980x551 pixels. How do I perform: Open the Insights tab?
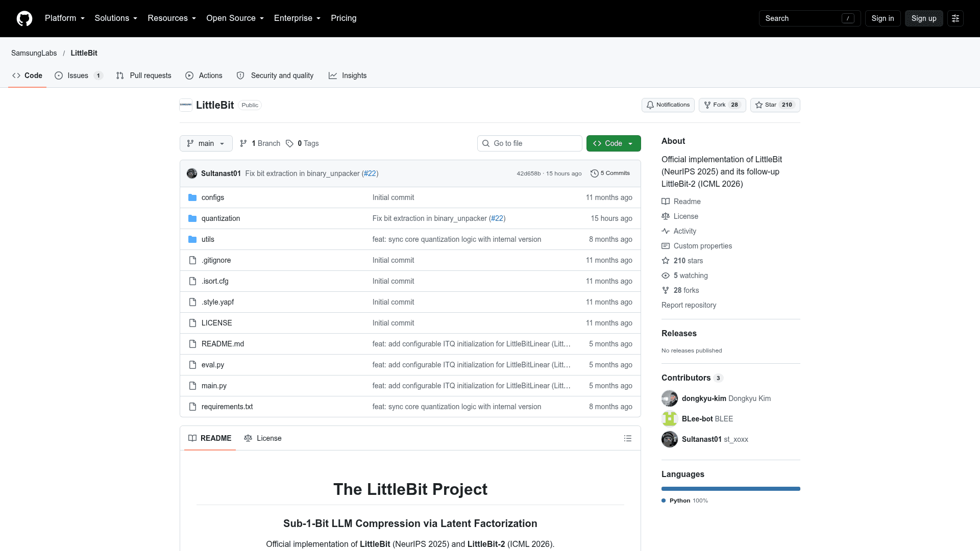pyautogui.click(x=348, y=76)
